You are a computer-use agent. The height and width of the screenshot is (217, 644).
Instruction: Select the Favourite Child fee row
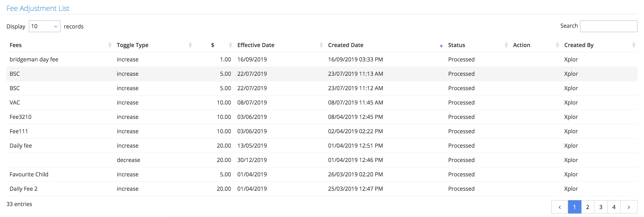29,174
